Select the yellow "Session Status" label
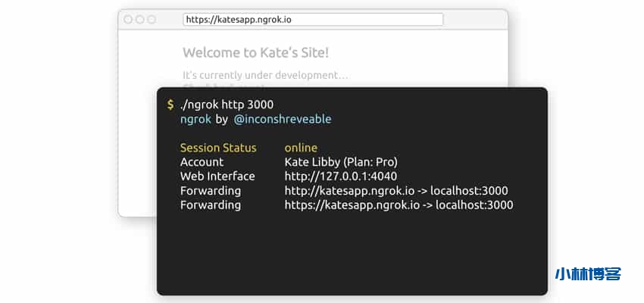644x303 pixels. click(x=218, y=148)
